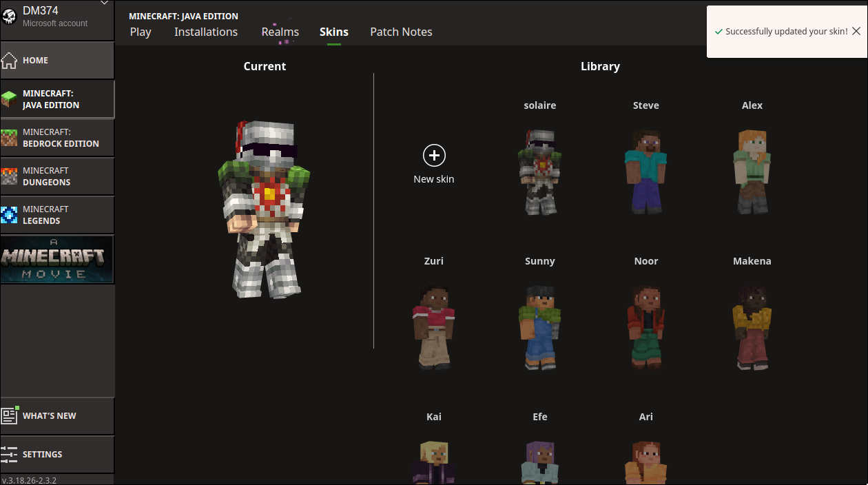Open launcher Settings sliders icon
This screenshot has width=868, height=485.
point(9,454)
